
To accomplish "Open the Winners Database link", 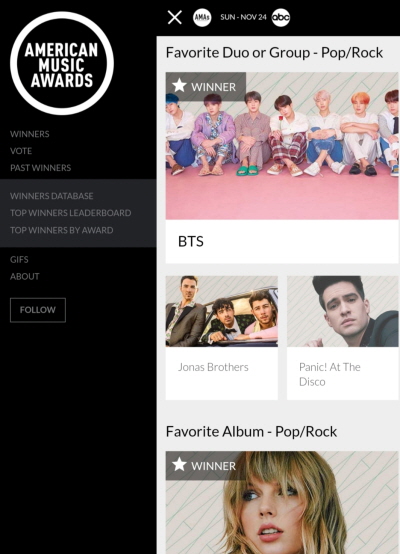I will pyautogui.click(x=52, y=196).
